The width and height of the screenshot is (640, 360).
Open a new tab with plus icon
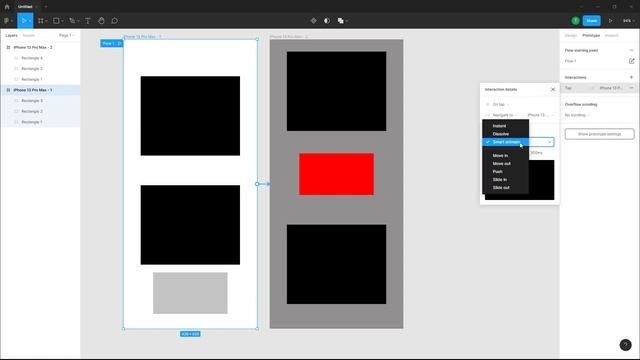coord(46,7)
